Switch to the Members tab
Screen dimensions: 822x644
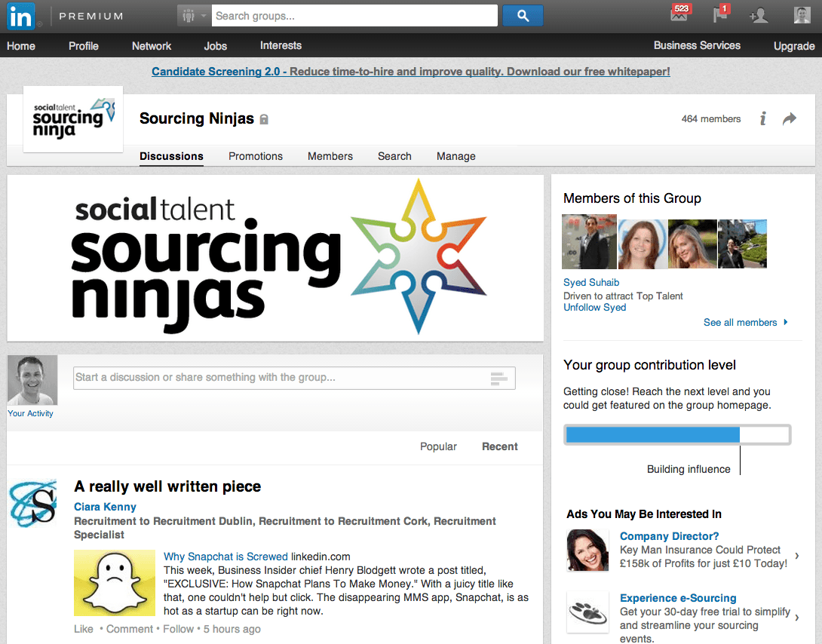tap(330, 156)
